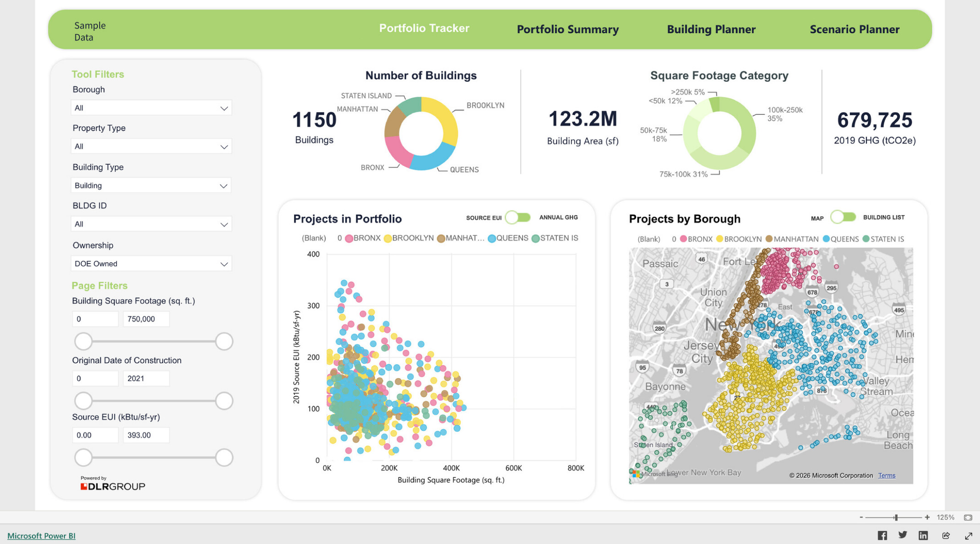Share report on Facebook icon
Image resolution: width=980 pixels, height=544 pixels.
pyautogui.click(x=882, y=535)
